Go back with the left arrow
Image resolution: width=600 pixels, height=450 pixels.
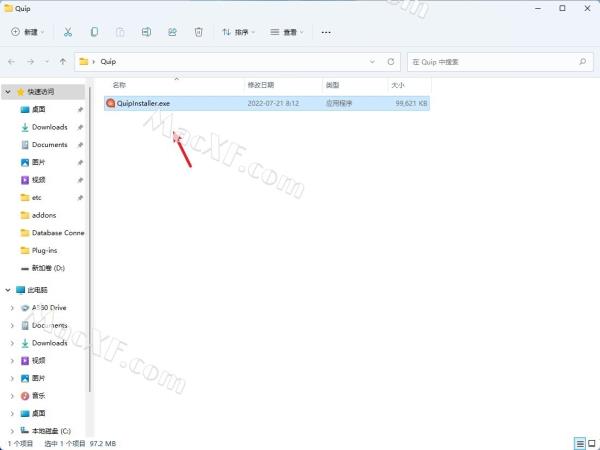(x=11, y=62)
